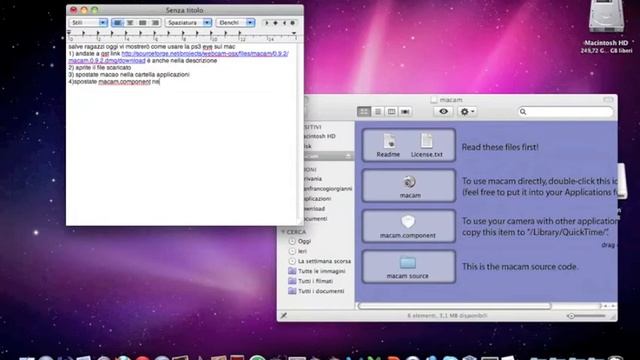Click the clock icon beside Oggi

[292, 241]
